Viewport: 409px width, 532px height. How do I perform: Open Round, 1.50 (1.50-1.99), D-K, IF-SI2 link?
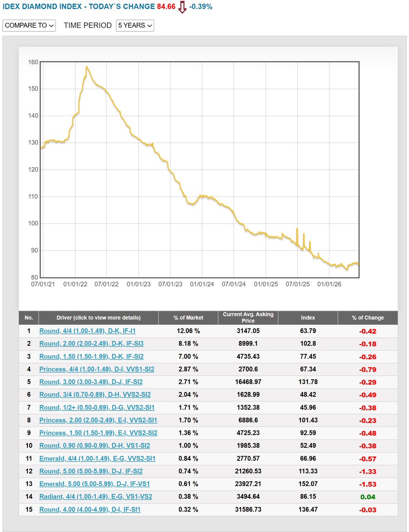(x=91, y=356)
